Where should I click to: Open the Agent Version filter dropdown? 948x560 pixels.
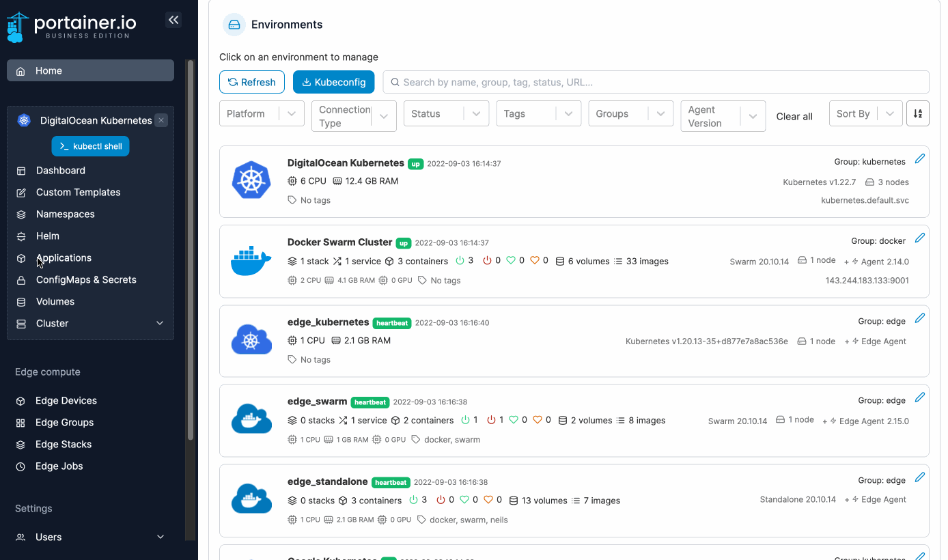pyautogui.click(x=723, y=116)
